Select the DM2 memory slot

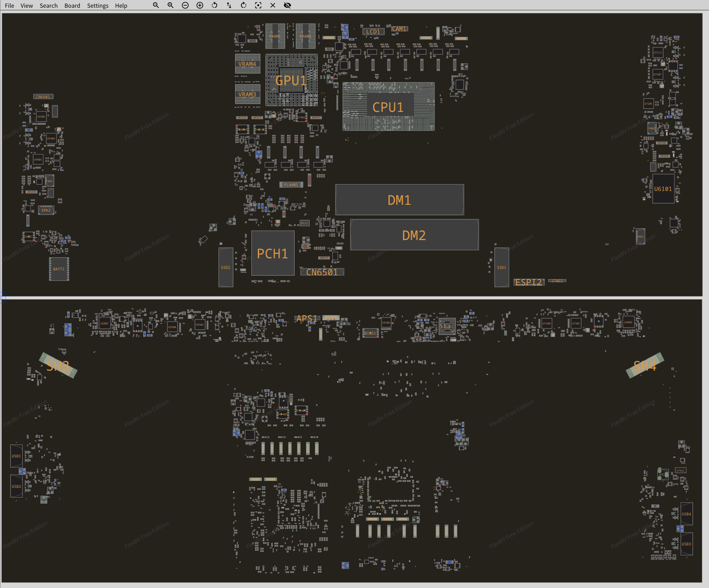point(414,235)
